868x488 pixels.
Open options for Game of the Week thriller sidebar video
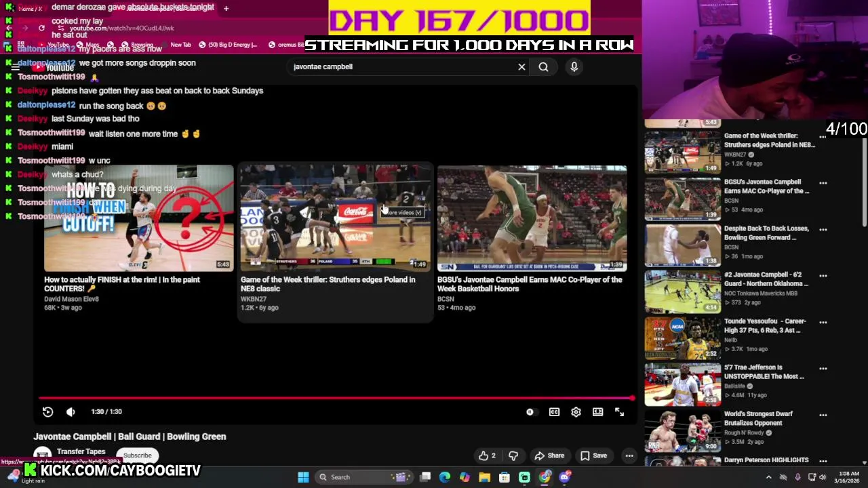click(x=823, y=137)
